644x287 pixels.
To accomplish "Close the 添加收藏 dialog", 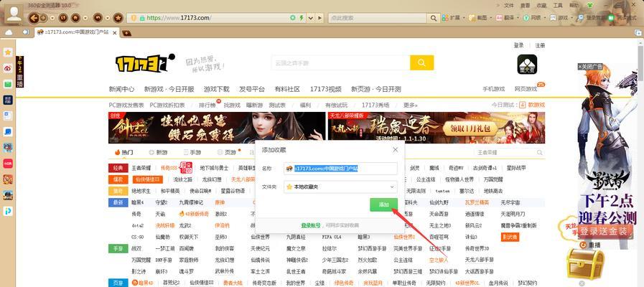I will [395, 150].
